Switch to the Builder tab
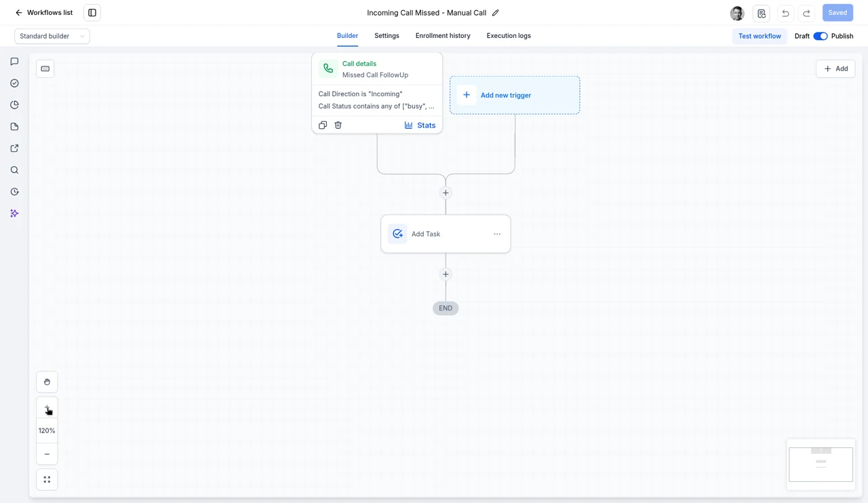Viewport: 868px width, 503px height. [347, 36]
